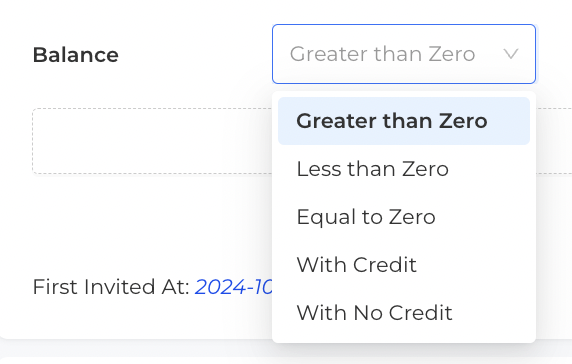572x364 pixels.
Task: Click inside the dashed outlined empty box
Action: click(152, 141)
